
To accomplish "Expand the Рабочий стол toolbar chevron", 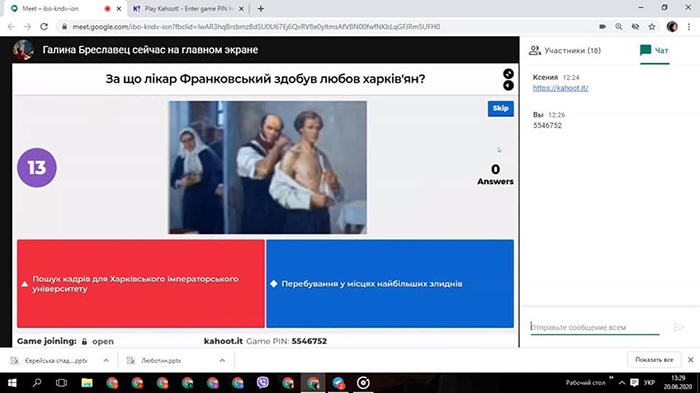I will [x=611, y=379].
